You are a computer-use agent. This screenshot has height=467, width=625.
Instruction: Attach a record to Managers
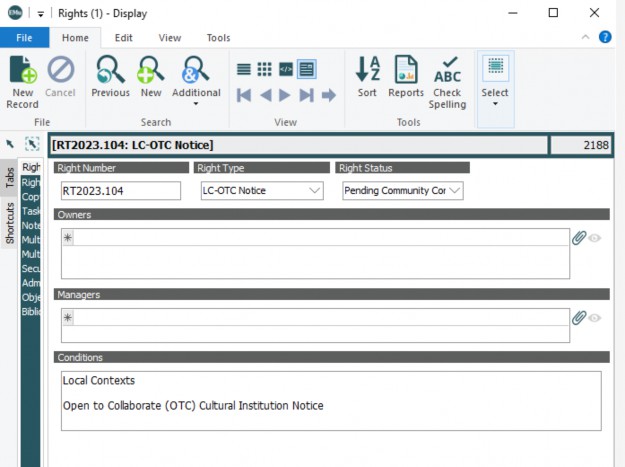point(578,318)
